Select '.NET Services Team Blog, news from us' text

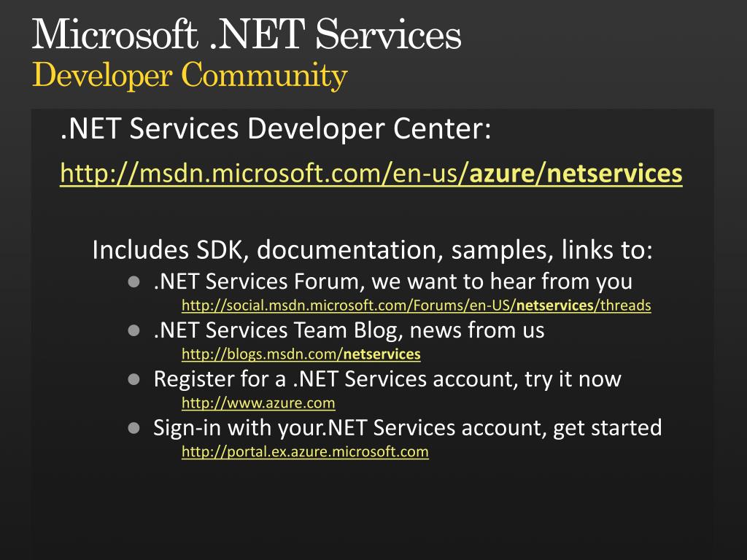tap(349, 330)
